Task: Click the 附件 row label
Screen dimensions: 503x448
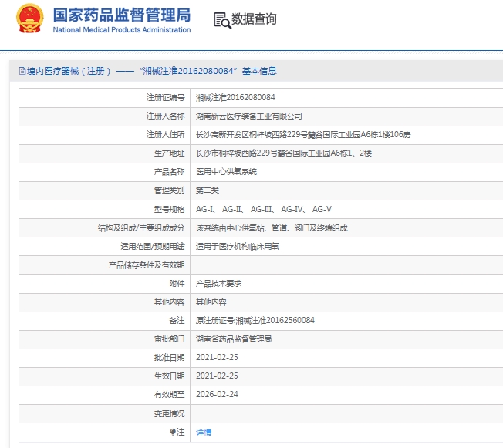Action: (x=177, y=284)
